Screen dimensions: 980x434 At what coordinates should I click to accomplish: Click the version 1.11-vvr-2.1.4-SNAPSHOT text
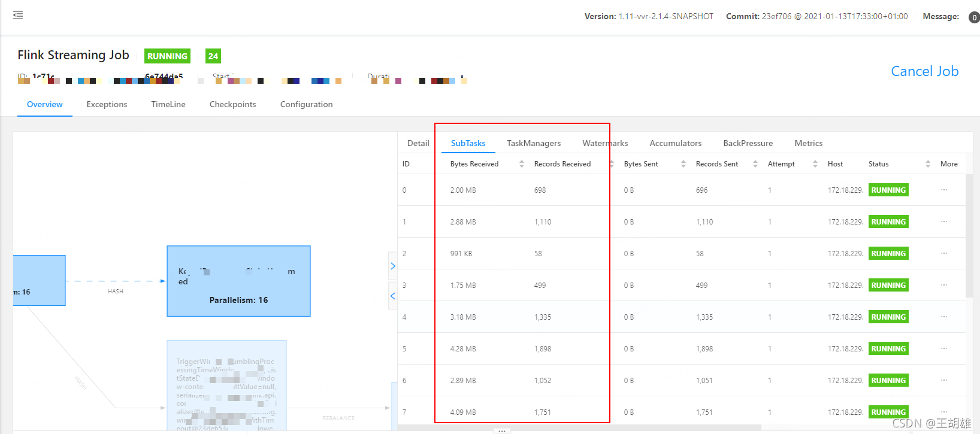(x=666, y=17)
